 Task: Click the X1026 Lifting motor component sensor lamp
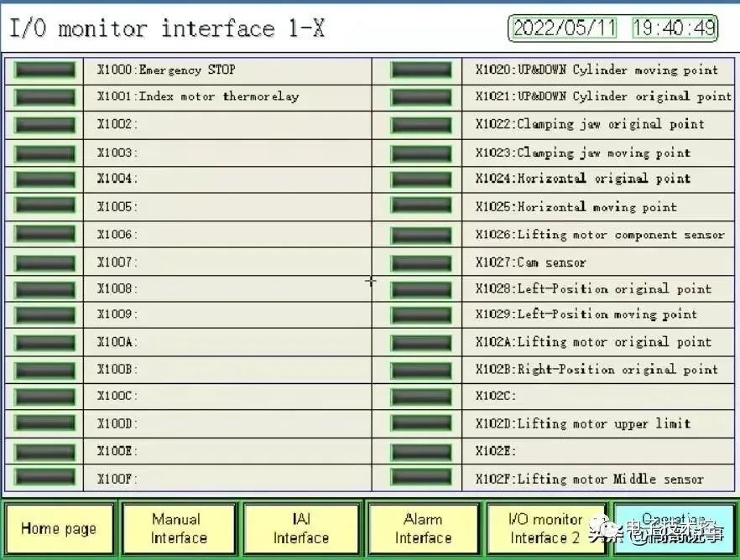[x=420, y=235]
